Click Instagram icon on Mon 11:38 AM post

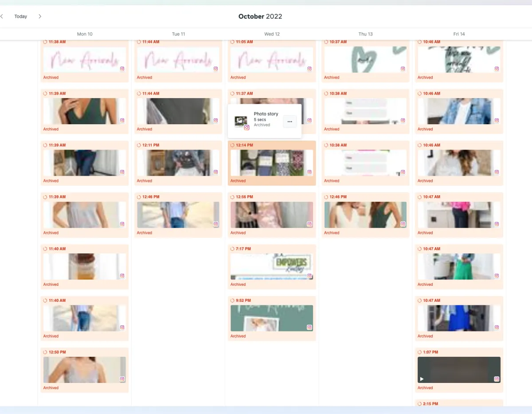122,69
